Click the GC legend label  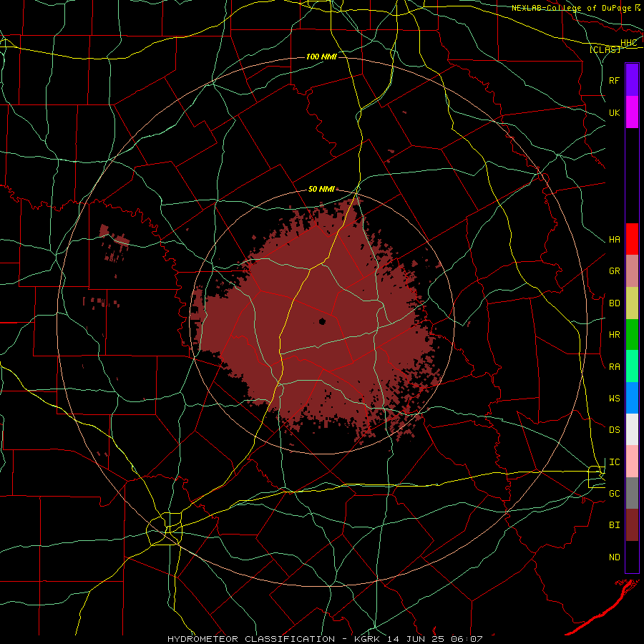(614, 494)
